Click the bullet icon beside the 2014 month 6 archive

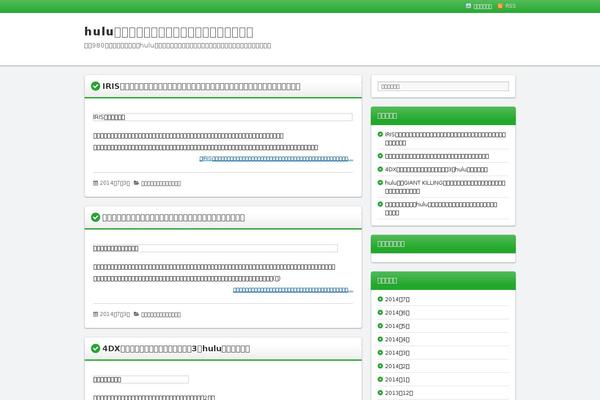pos(380,312)
